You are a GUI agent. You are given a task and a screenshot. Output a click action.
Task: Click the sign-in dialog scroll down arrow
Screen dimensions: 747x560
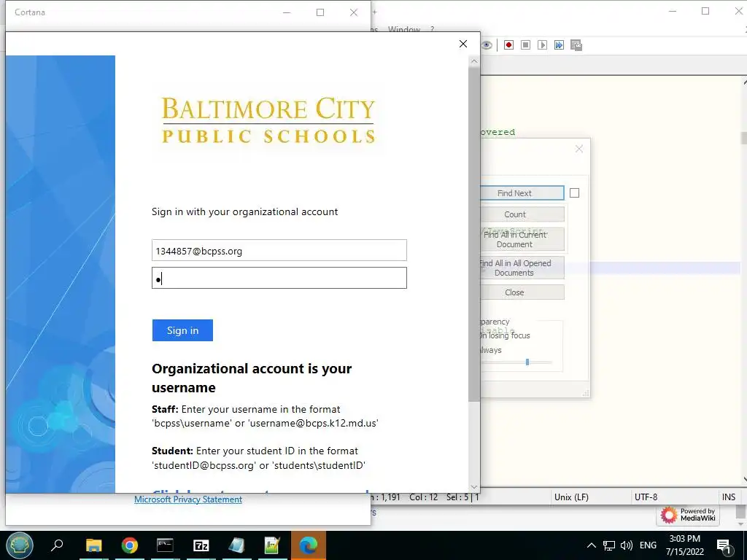pyautogui.click(x=474, y=486)
